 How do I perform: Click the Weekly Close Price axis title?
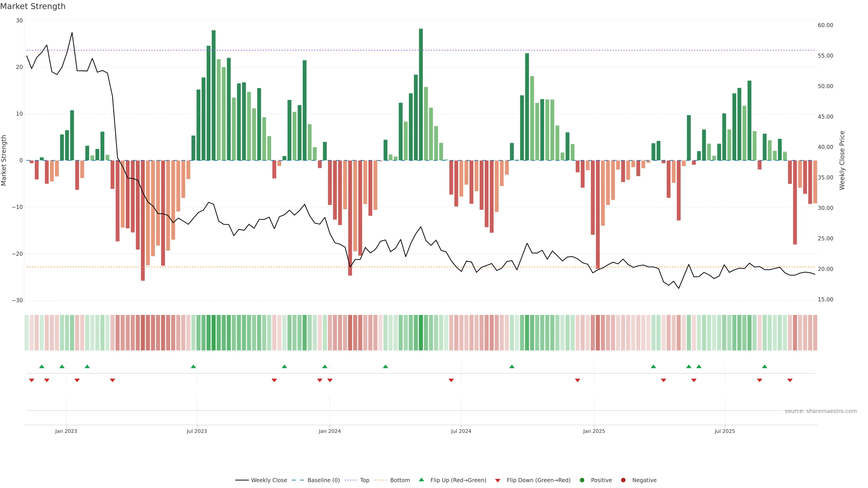pyautogui.click(x=842, y=160)
